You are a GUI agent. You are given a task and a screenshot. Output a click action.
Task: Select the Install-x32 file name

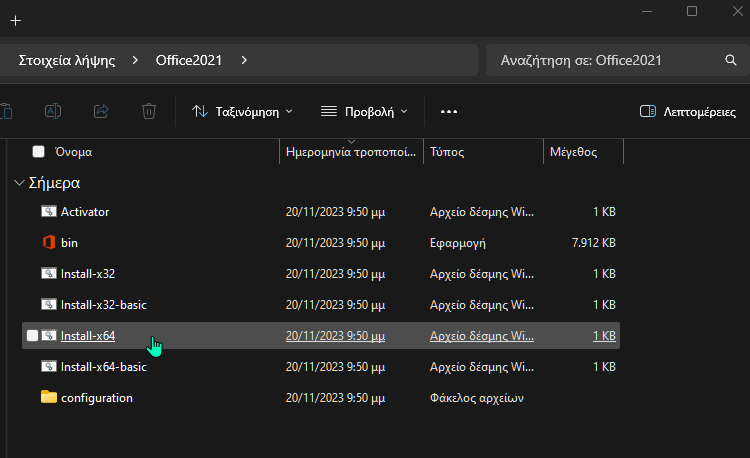pyautogui.click(x=88, y=274)
